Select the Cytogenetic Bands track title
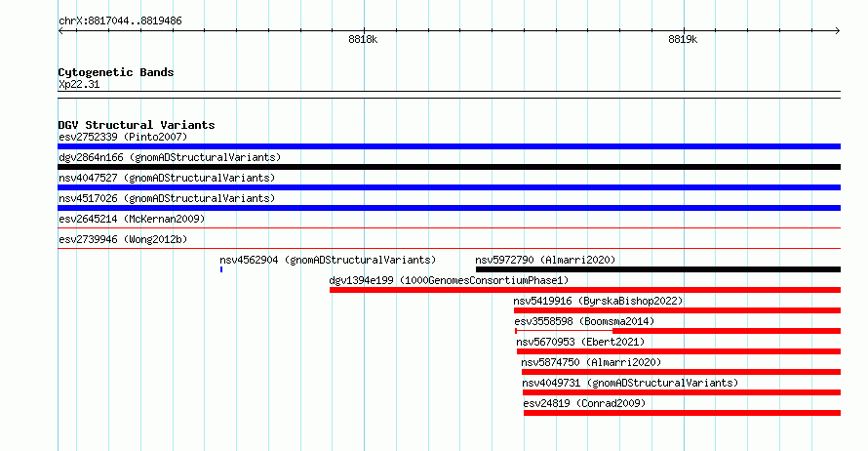868x451 pixels. [x=116, y=72]
